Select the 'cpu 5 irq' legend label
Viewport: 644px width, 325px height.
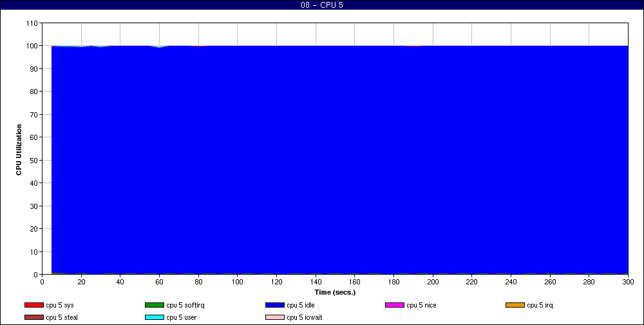click(x=540, y=305)
